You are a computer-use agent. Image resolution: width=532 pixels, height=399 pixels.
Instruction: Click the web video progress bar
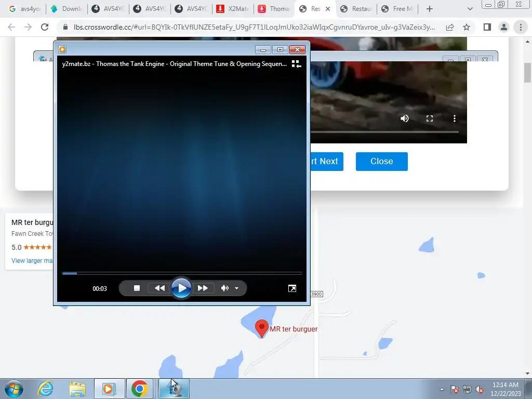point(384,132)
